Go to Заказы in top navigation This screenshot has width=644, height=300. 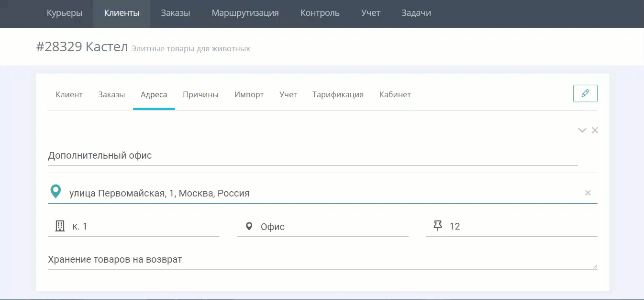(176, 13)
